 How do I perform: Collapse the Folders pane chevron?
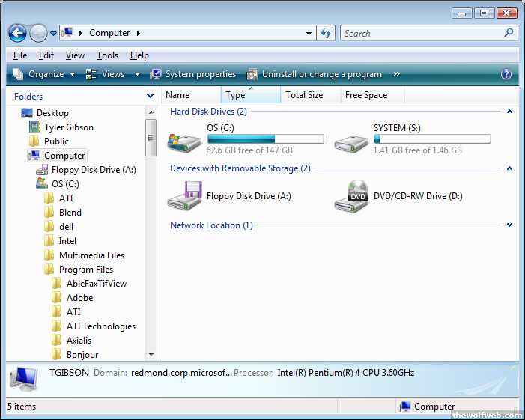click(x=151, y=96)
